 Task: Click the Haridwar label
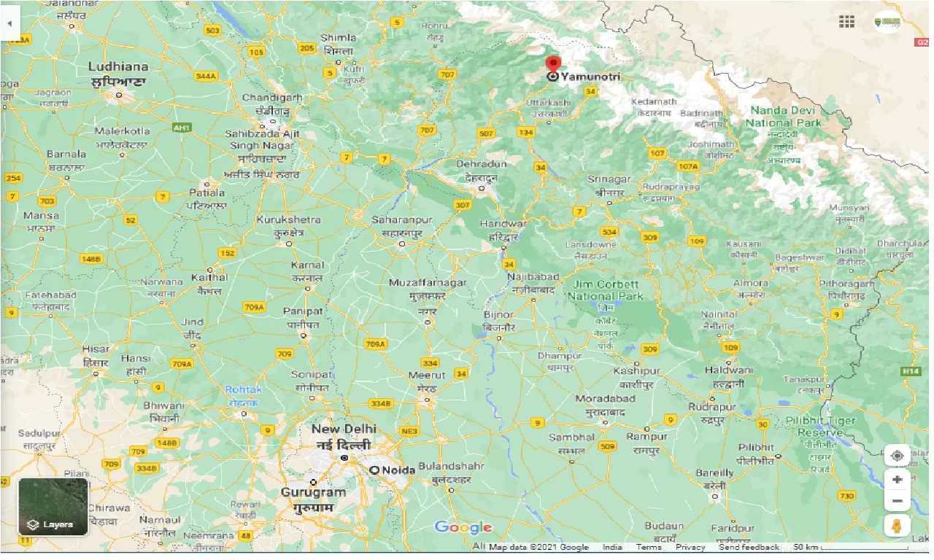coord(503,230)
